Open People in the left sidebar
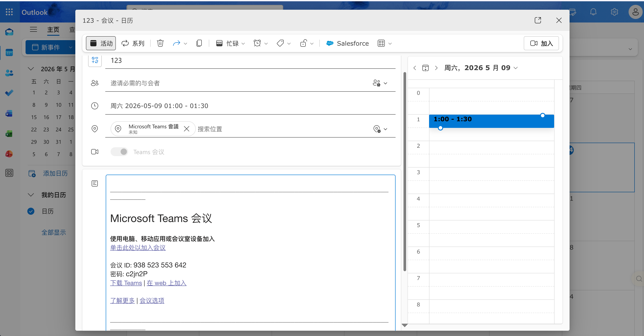The height and width of the screenshot is (336, 644). (9, 73)
